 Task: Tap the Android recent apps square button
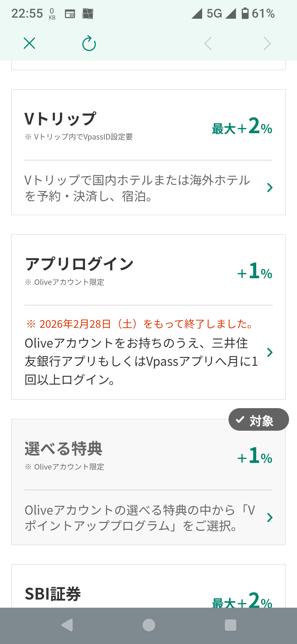(x=230, y=625)
